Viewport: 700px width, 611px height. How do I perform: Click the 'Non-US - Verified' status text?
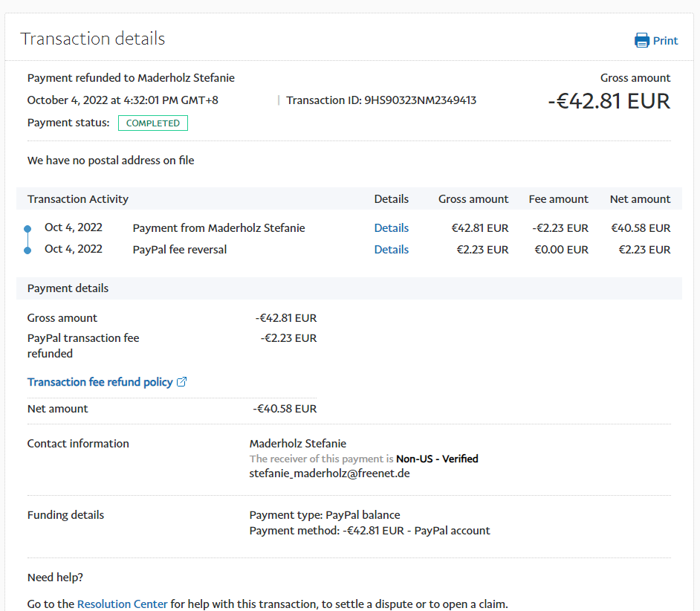(437, 459)
